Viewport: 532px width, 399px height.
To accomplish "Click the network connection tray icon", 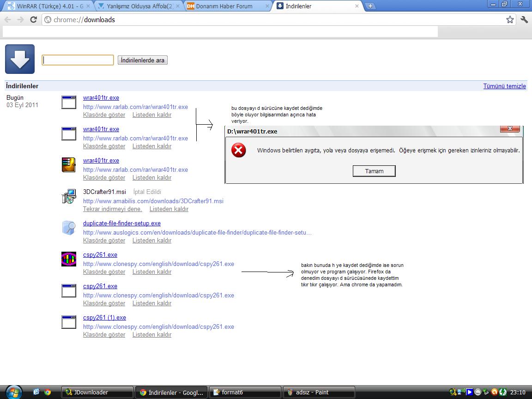I will (461, 392).
